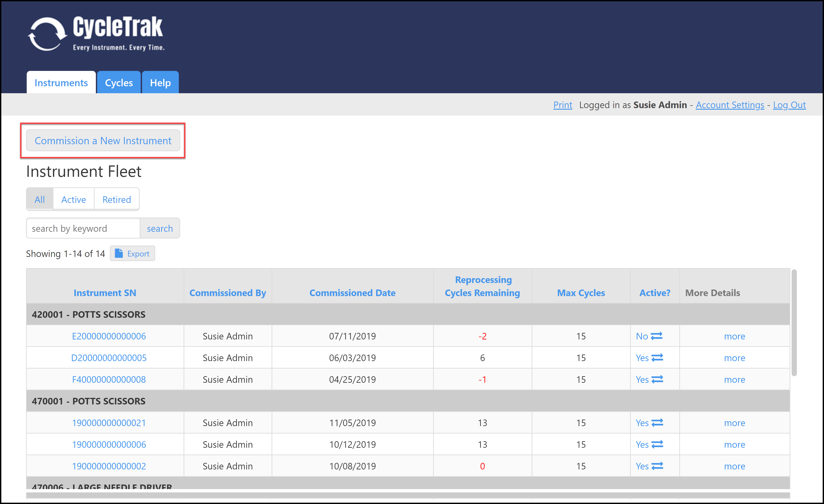This screenshot has height=504, width=824.
Task: Click the table vertical scrollbar
Action: coord(794,323)
